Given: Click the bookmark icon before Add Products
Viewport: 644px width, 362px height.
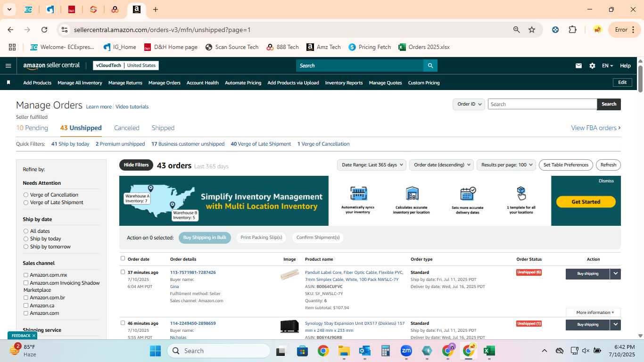Looking at the screenshot, I should click(8, 82).
